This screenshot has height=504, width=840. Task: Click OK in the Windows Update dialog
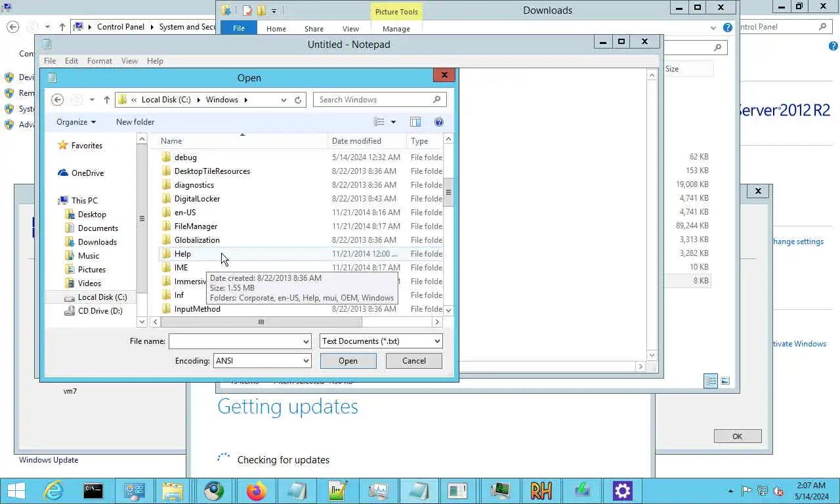(738, 436)
